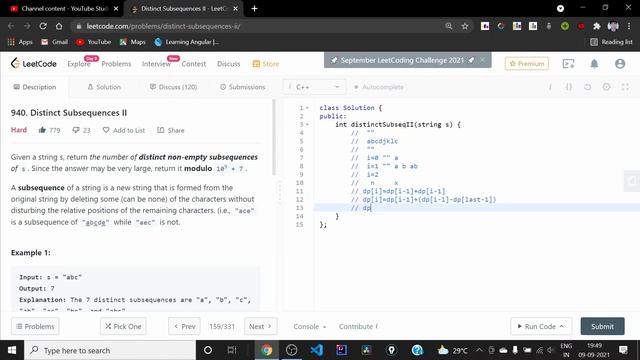Click Windows taskbar search box
The width and height of the screenshot is (640, 360).
[110, 350]
